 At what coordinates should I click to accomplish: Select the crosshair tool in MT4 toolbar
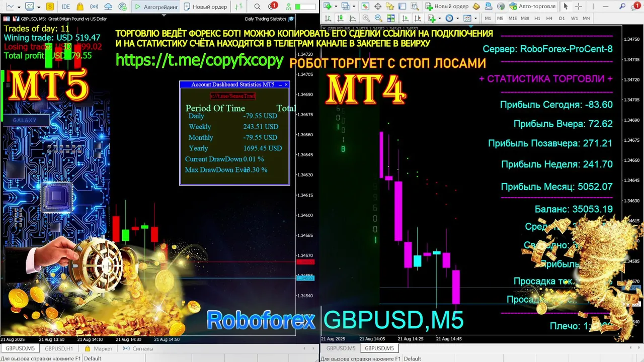click(x=578, y=7)
